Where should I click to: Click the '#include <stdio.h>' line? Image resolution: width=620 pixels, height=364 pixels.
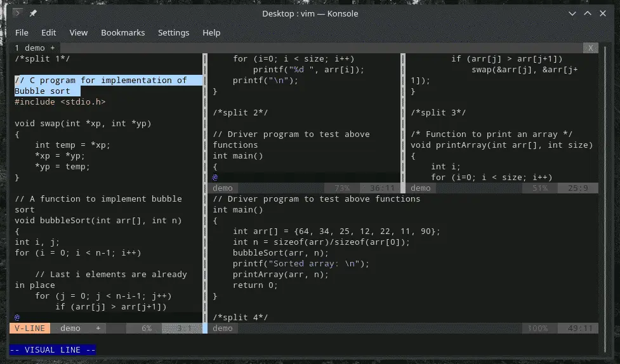pos(60,102)
